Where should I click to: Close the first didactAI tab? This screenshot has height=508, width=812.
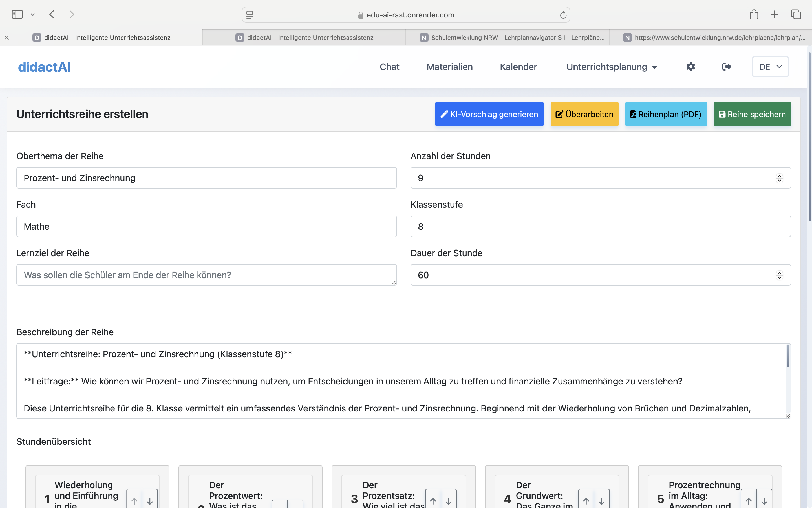click(x=7, y=38)
